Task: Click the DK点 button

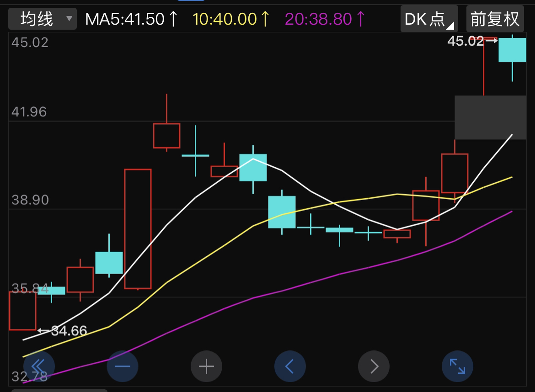Action: tap(429, 19)
